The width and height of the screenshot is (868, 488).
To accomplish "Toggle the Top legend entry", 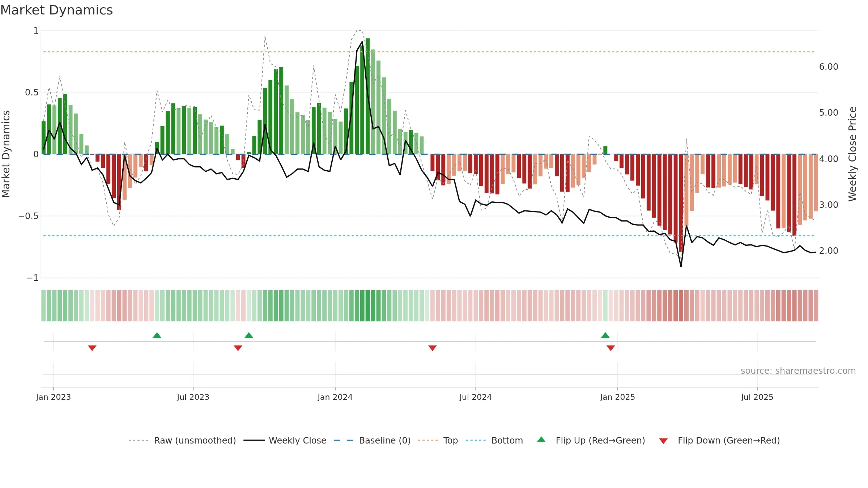I will tap(438, 440).
